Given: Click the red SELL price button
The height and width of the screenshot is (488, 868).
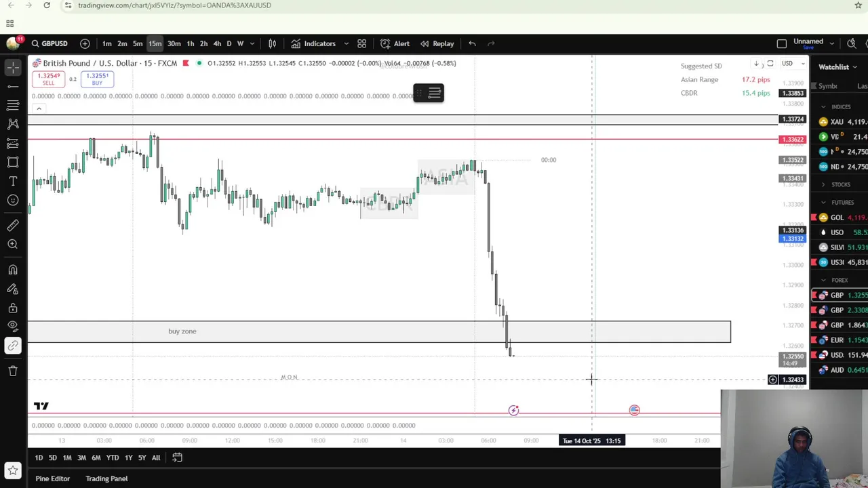Looking at the screenshot, I should [48, 79].
